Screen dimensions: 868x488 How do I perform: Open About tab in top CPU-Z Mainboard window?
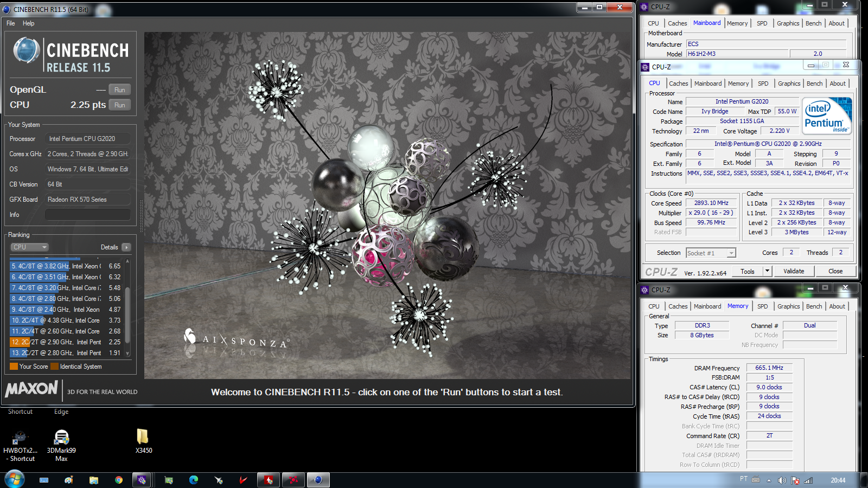click(x=837, y=23)
